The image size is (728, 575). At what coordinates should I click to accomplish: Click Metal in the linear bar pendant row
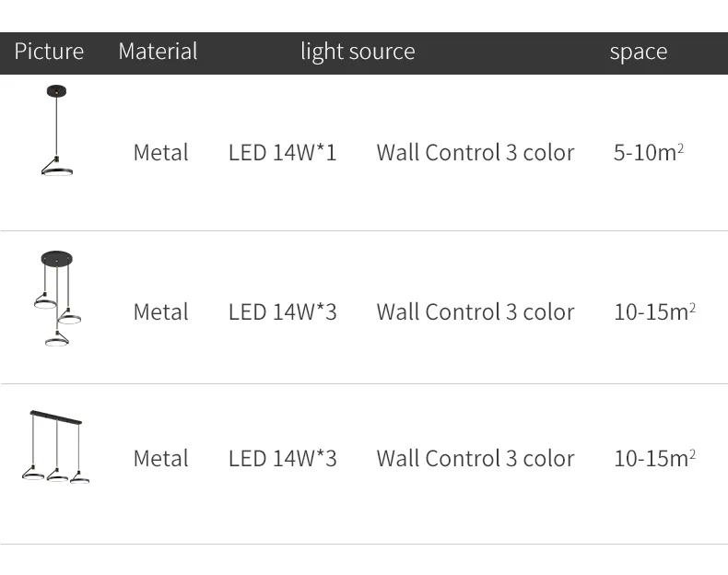click(x=160, y=458)
